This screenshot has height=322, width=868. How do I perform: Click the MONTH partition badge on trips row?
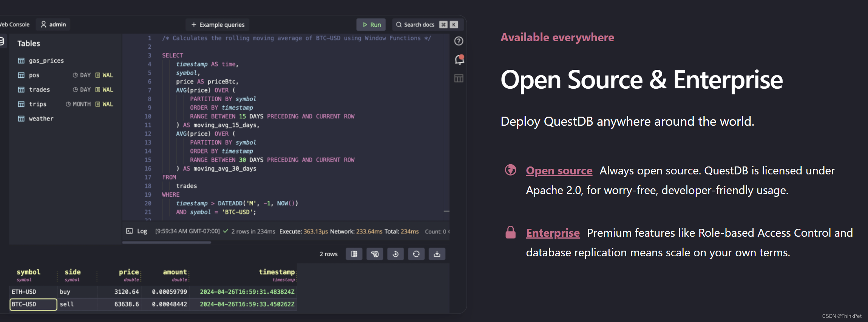click(78, 104)
